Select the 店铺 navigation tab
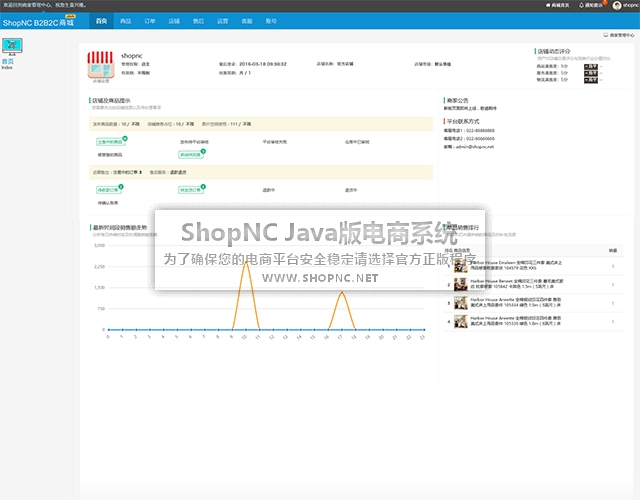 (x=174, y=21)
